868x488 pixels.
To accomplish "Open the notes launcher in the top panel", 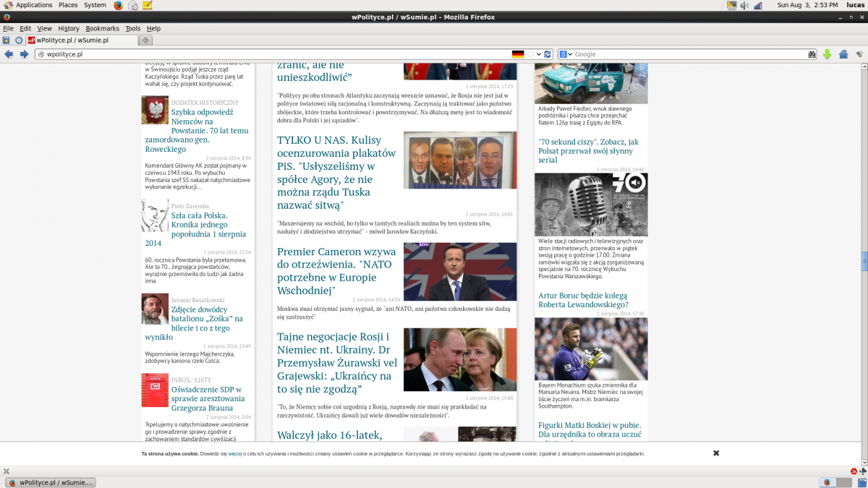I will click(x=148, y=5).
